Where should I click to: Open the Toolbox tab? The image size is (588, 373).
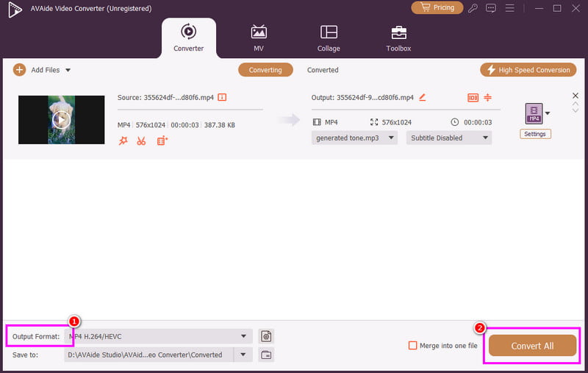click(398, 38)
